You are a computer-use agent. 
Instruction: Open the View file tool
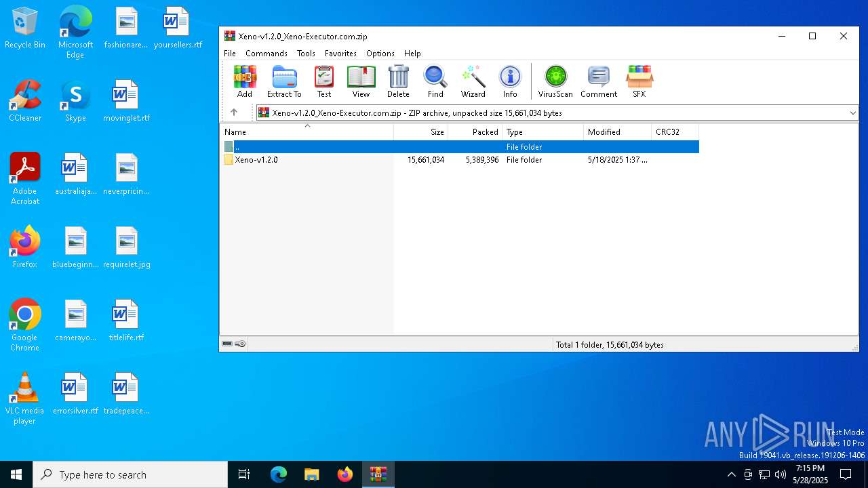click(361, 81)
